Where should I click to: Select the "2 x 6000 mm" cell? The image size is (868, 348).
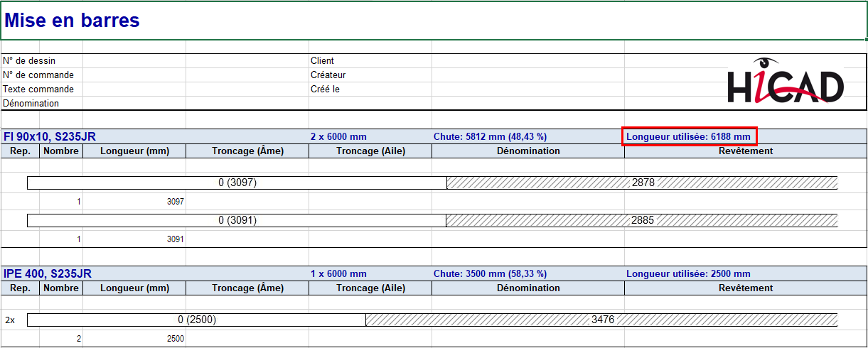pyautogui.click(x=338, y=136)
